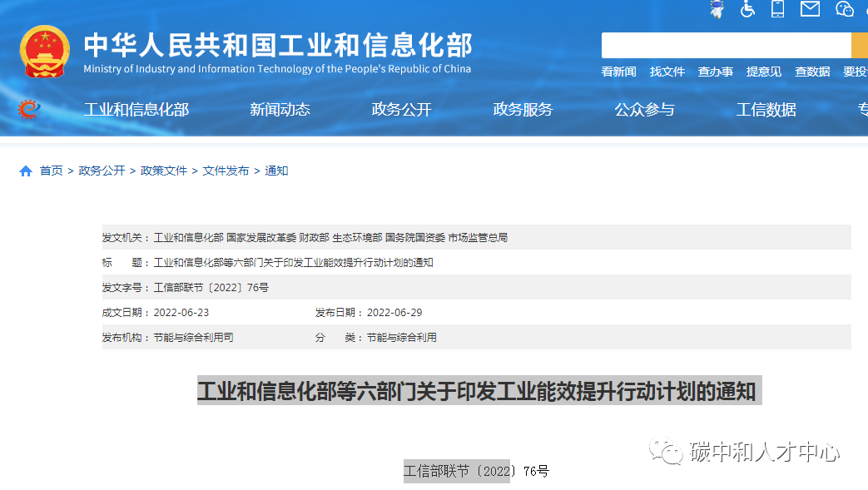
Task: Open the 新闻动态 navigation menu
Action: [x=279, y=109]
